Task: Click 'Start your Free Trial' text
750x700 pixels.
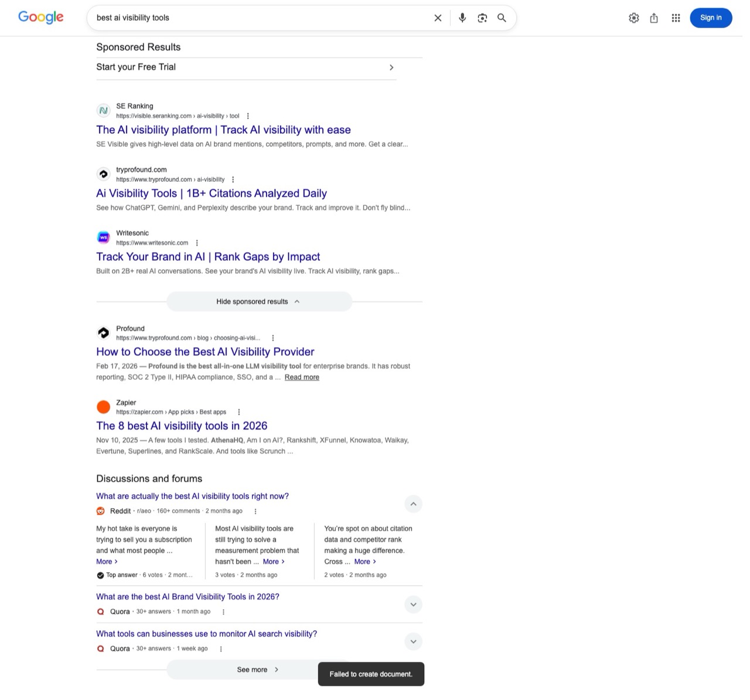Action: 136,67
